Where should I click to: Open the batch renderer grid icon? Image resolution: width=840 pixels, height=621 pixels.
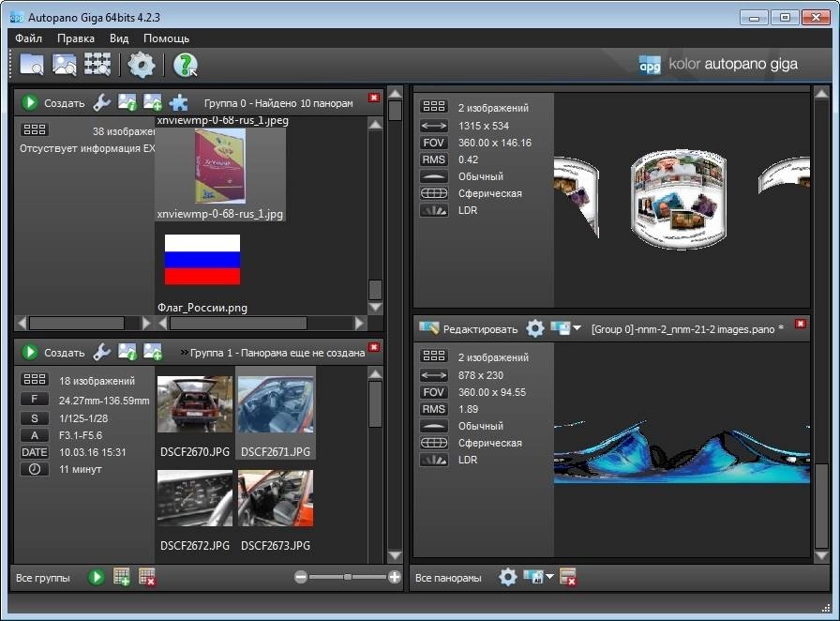click(x=97, y=65)
